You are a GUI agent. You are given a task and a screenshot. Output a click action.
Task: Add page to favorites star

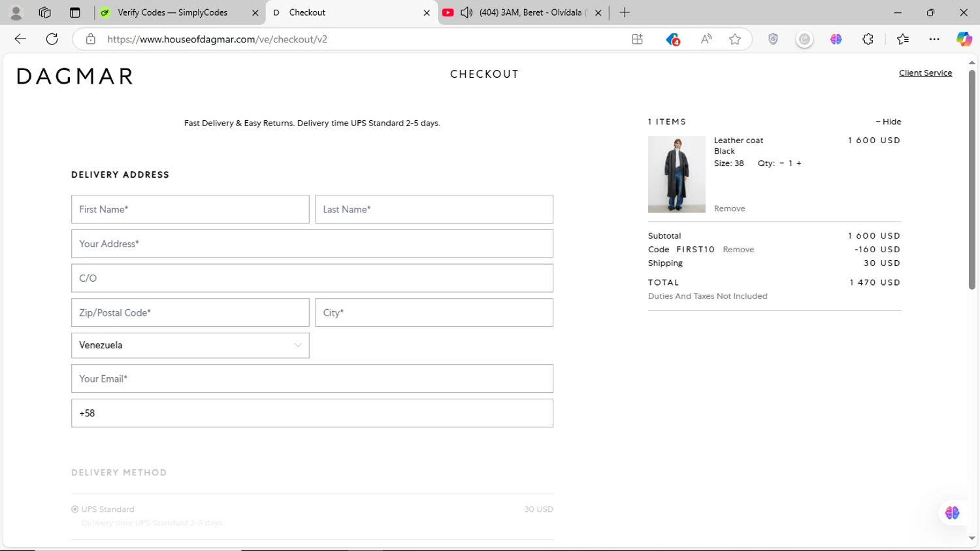point(735,39)
